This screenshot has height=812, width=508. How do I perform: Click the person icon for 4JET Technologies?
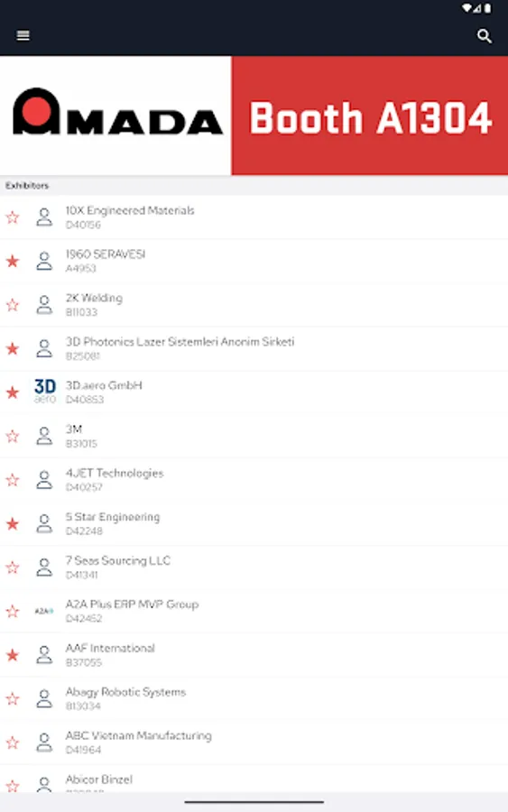coord(44,480)
